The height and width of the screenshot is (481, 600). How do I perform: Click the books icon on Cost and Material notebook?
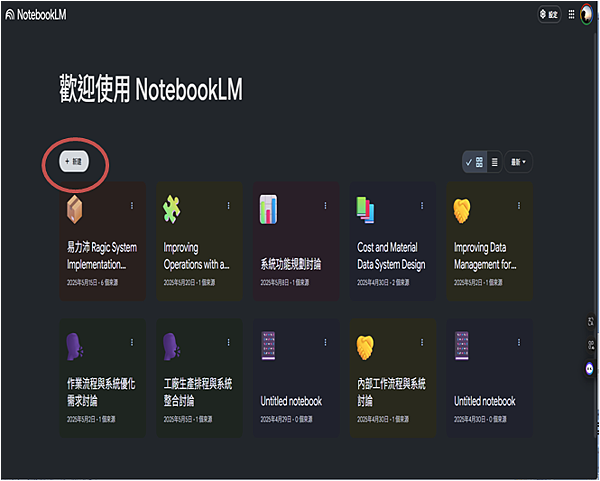pos(365,210)
